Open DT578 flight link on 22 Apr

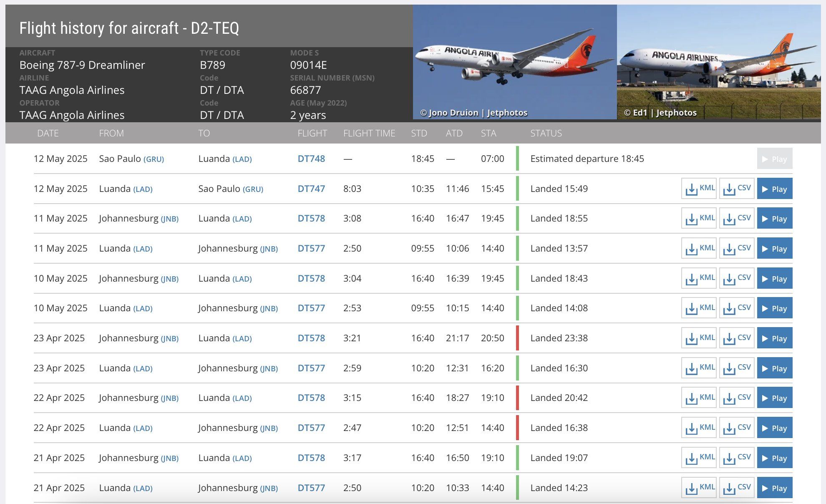(311, 398)
